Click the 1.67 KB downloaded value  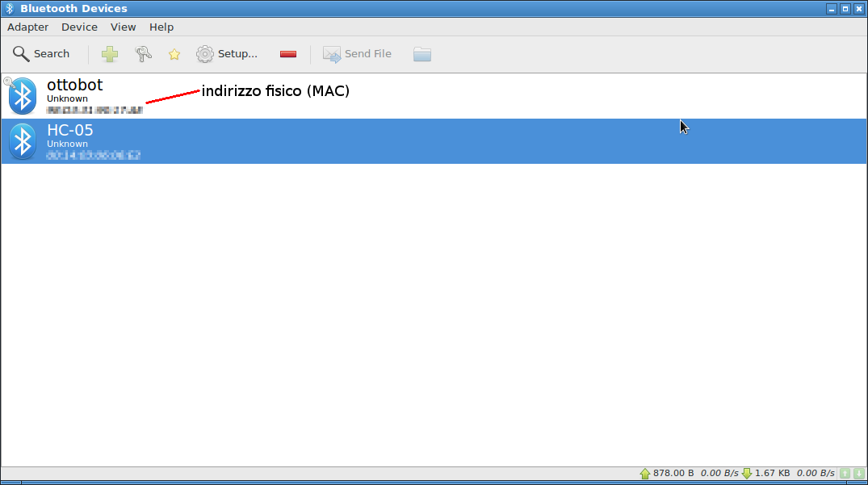(772, 474)
